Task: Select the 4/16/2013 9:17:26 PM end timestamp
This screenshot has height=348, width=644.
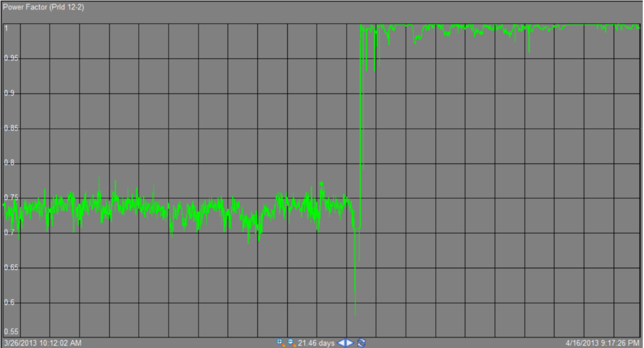Action: (601, 342)
